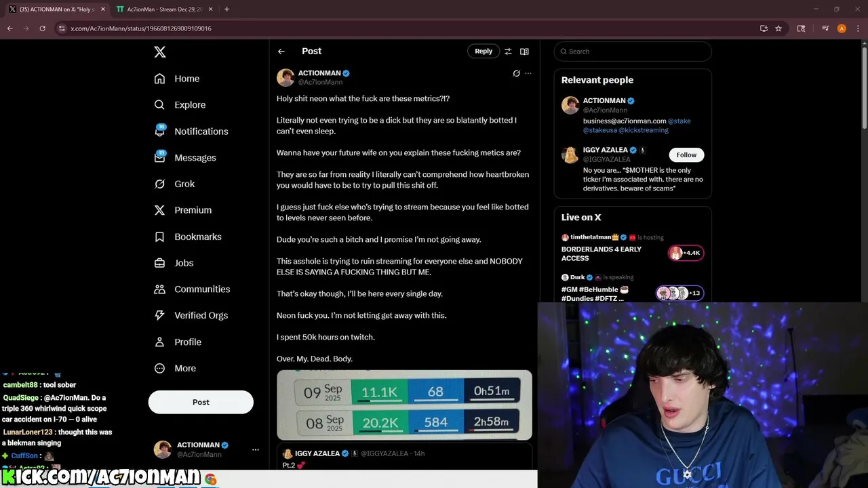Screen dimensions: 868x488
Task: Click the X logo in sidebar
Action: [159, 52]
